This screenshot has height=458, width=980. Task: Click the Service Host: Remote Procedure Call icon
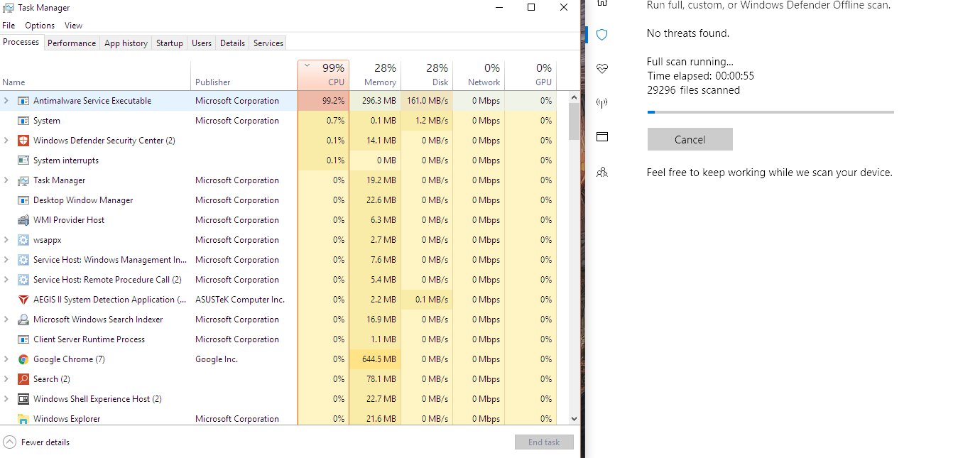coord(23,280)
